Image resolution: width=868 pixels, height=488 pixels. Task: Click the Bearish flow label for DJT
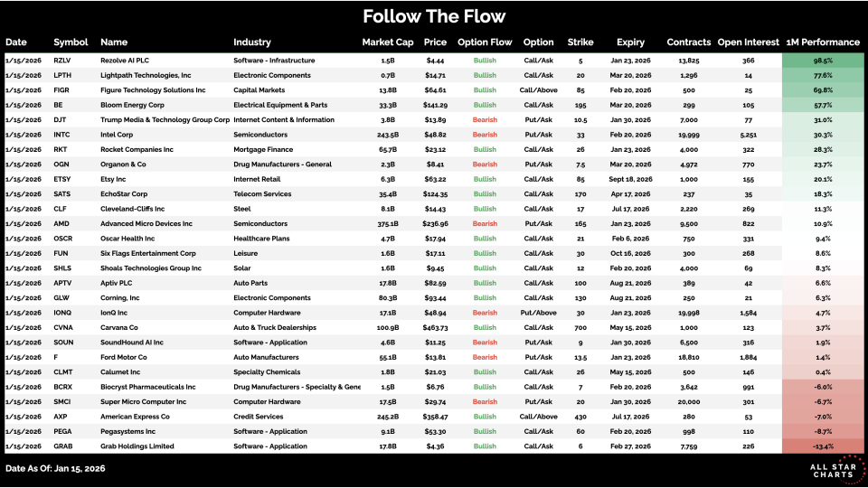485,120
